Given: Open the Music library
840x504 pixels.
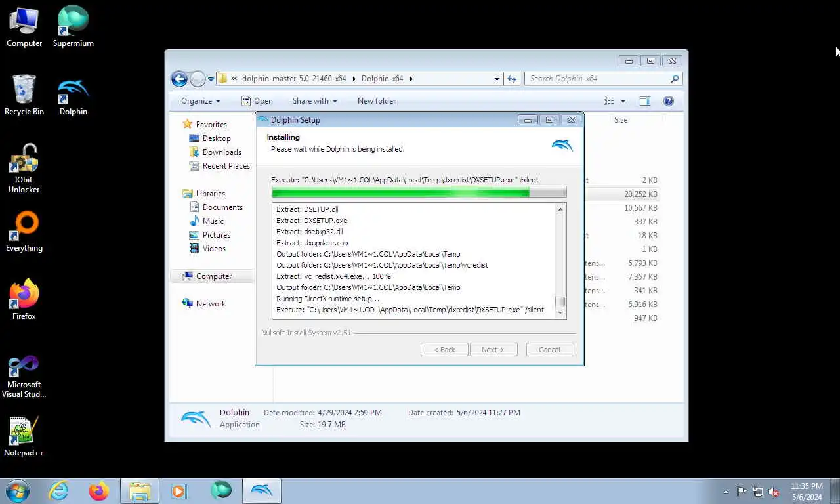Looking at the screenshot, I should pyautogui.click(x=213, y=221).
